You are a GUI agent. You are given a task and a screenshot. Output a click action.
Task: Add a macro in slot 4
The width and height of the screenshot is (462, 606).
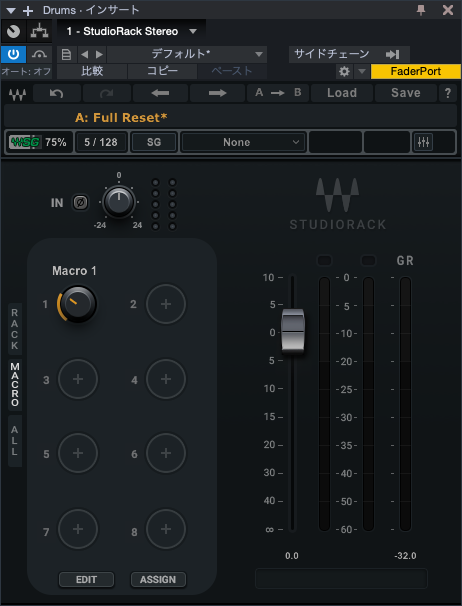click(x=166, y=379)
